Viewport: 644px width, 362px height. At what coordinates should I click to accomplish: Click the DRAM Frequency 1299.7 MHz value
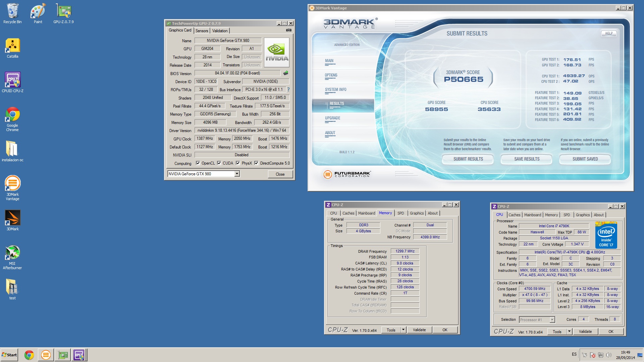pos(405,251)
